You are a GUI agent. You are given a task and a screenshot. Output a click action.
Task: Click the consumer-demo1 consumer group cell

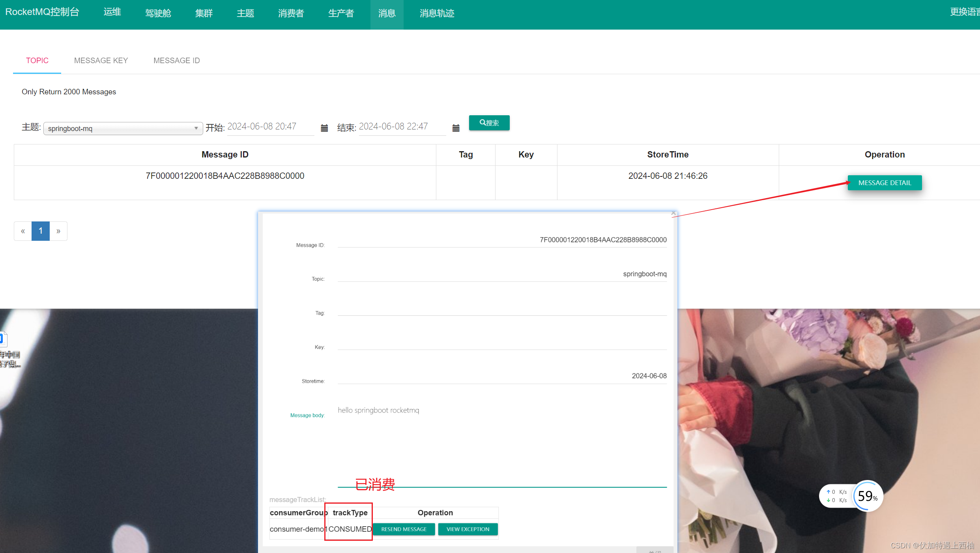coord(299,529)
